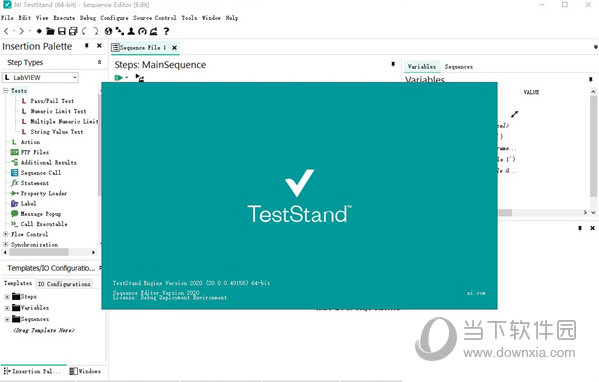The height and width of the screenshot is (382, 599).
Task: Click the Sequence Call step icon
Action: pos(15,173)
